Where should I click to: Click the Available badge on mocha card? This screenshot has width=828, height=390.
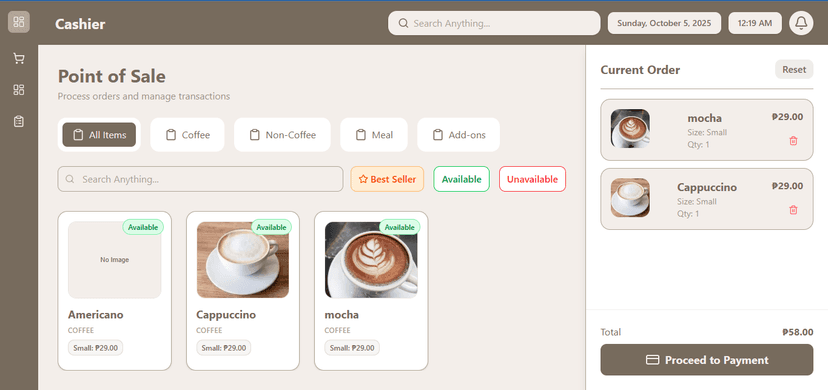[x=400, y=227]
